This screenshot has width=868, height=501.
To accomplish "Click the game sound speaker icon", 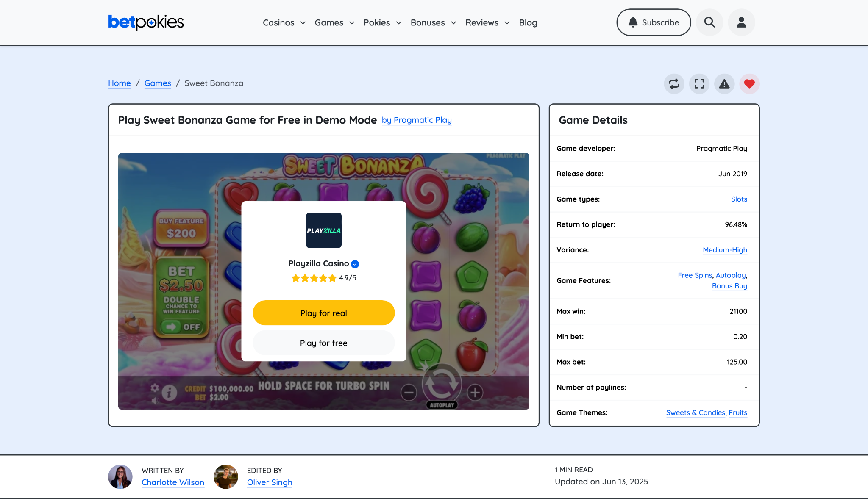I will pyautogui.click(x=155, y=400).
